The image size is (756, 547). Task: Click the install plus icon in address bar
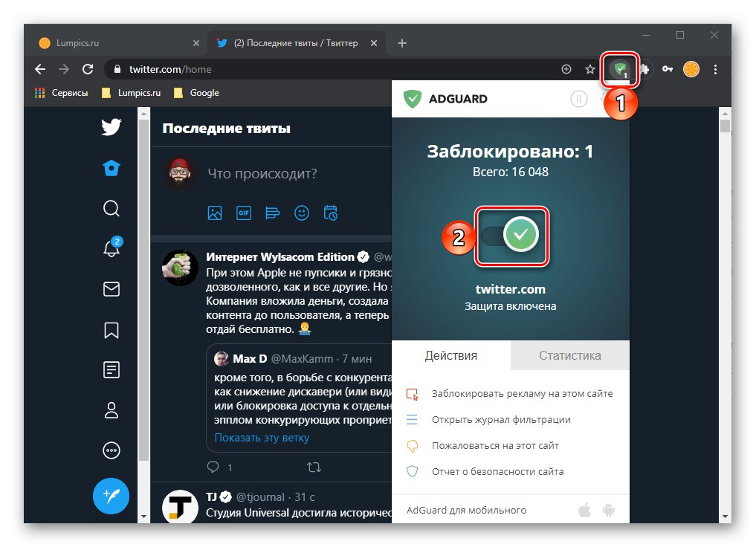pyautogui.click(x=566, y=69)
